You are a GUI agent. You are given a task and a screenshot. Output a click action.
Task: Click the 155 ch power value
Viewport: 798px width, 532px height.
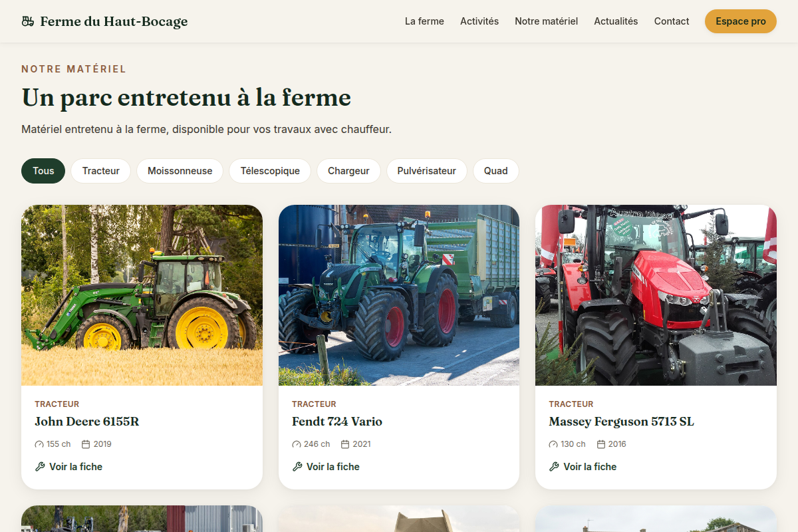[x=59, y=444]
